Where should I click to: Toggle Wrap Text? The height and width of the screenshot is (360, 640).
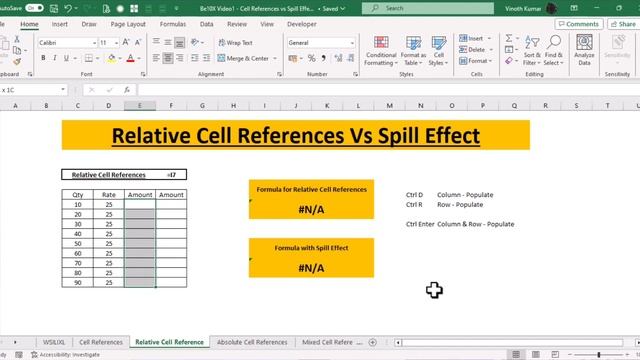point(236,42)
